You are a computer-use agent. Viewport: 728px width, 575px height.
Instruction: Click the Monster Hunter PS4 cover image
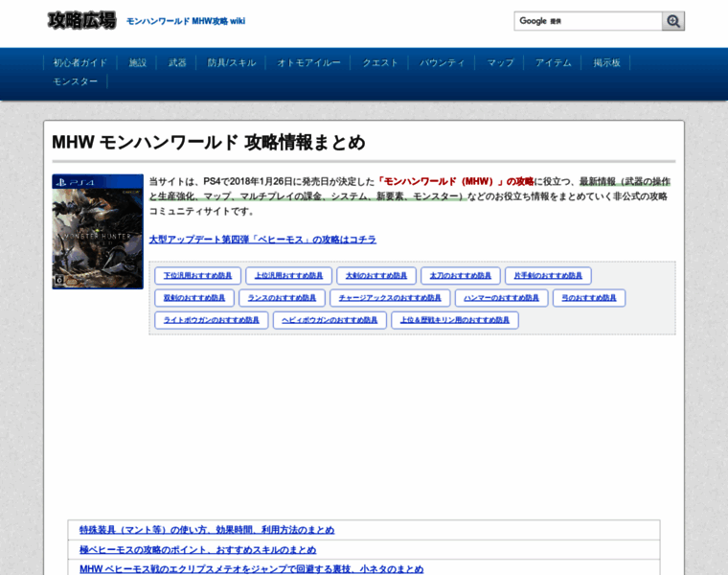[98, 232]
